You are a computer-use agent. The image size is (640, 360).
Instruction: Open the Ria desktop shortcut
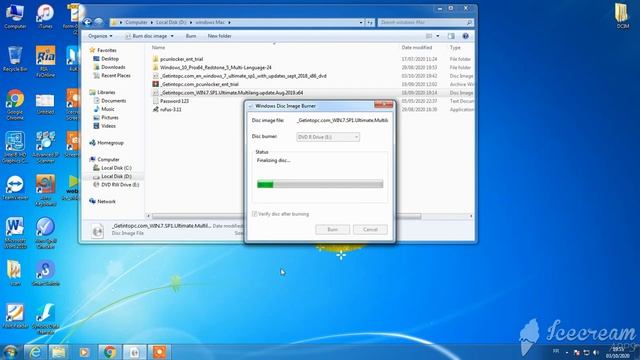tap(45, 60)
